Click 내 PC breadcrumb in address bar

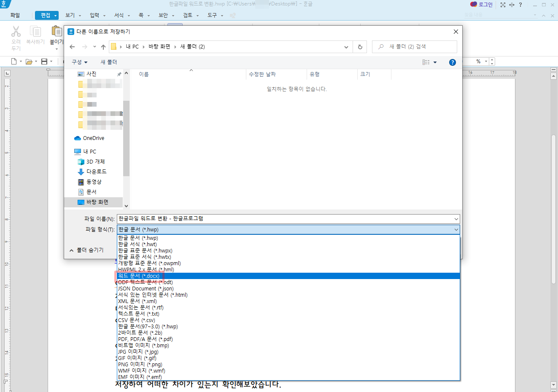[132, 47]
